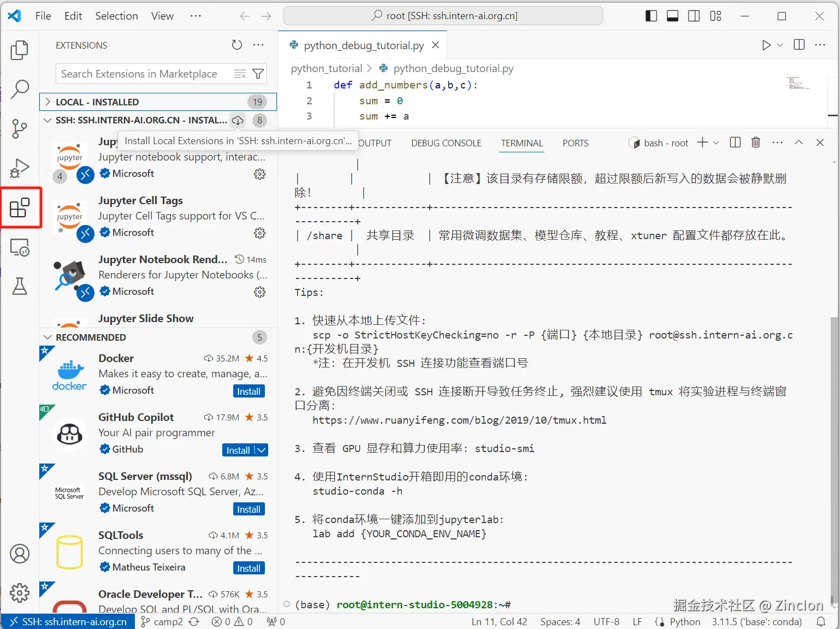
Task: Open manage gear for Jupyter Notebook Renderers
Action: [x=260, y=292]
